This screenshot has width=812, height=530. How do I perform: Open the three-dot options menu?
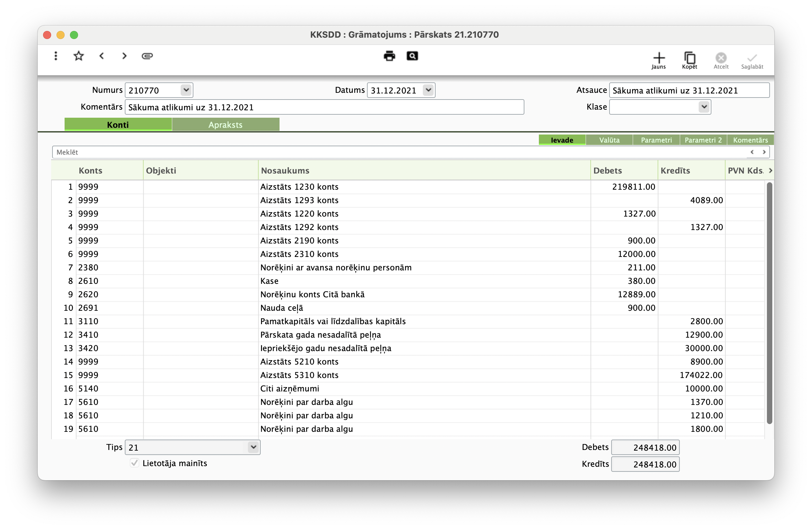[x=56, y=56]
